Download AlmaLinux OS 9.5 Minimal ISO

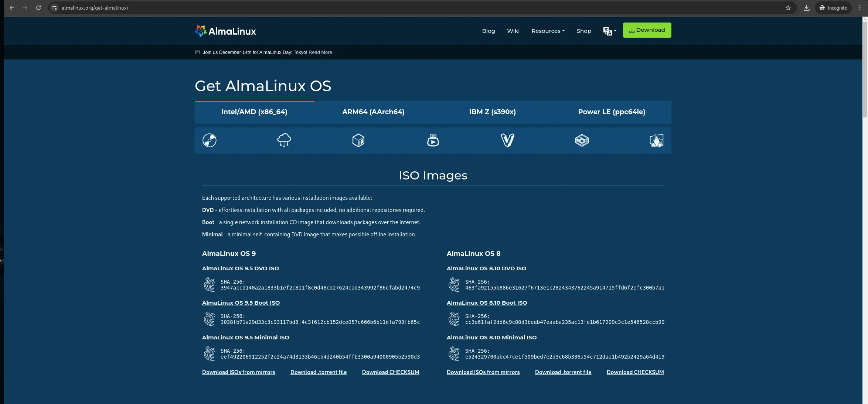(x=246, y=338)
